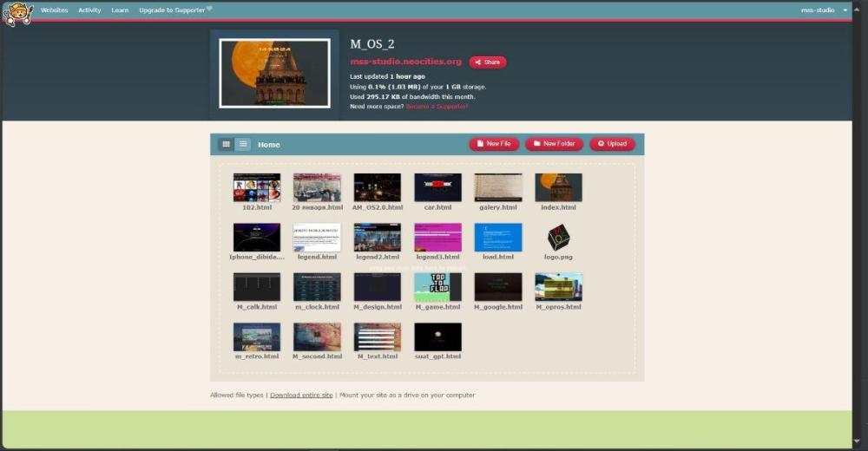Open the Websites menu item
The height and width of the screenshot is (451, 868).
[55, 10]
